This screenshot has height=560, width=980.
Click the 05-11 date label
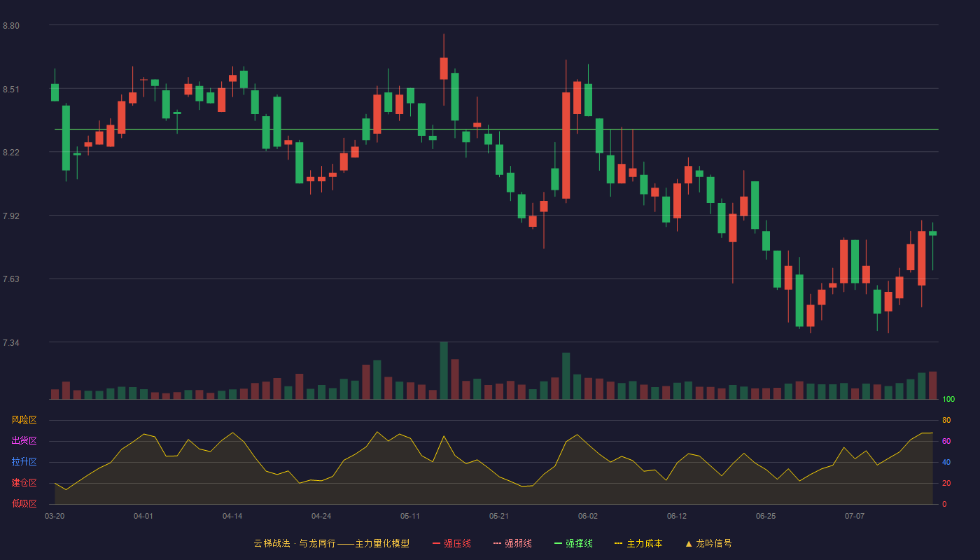pyautogui.click(x=410, y=516)
